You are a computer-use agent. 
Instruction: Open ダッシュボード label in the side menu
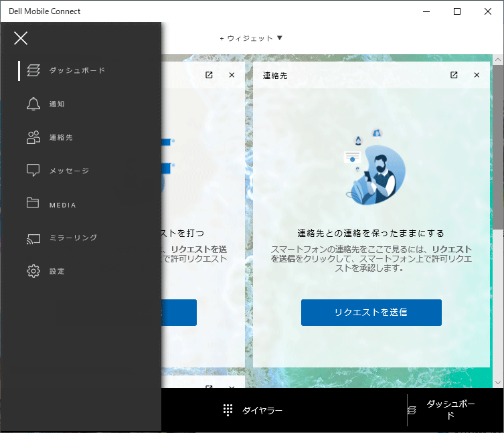click(77, 70)
